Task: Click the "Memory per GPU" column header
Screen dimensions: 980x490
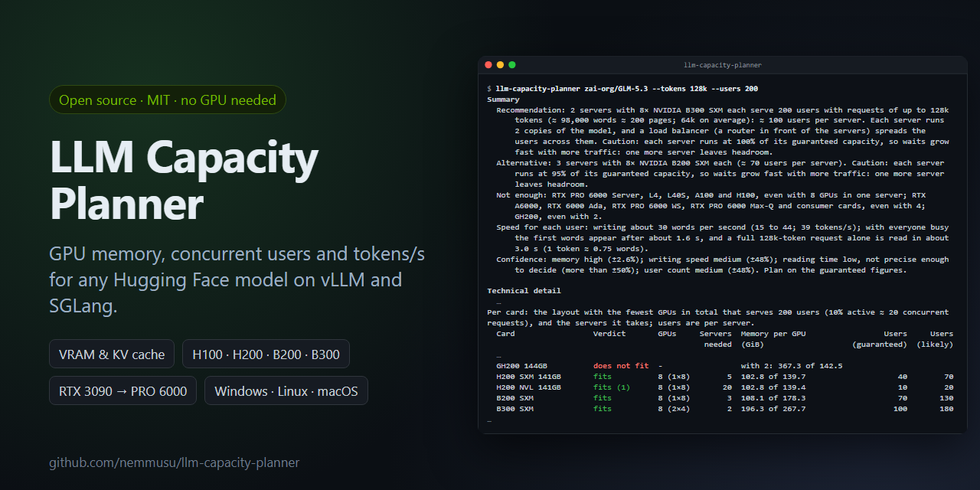Action: [773, 334]
